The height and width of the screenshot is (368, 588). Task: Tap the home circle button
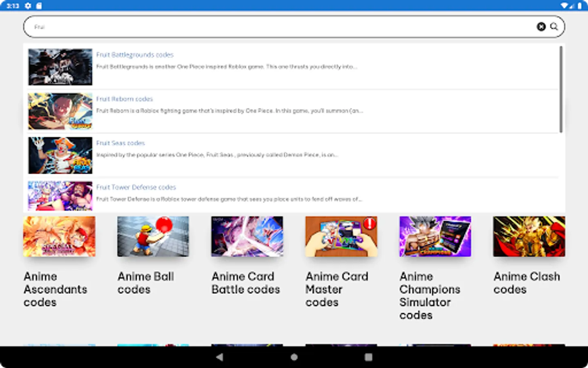[x=294, y=357]
